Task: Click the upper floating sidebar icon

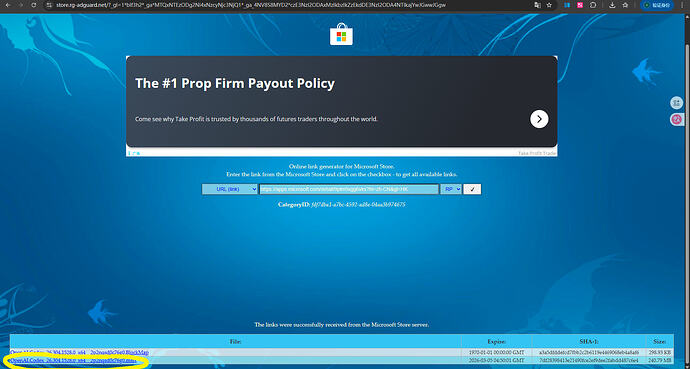Action: 676,103
